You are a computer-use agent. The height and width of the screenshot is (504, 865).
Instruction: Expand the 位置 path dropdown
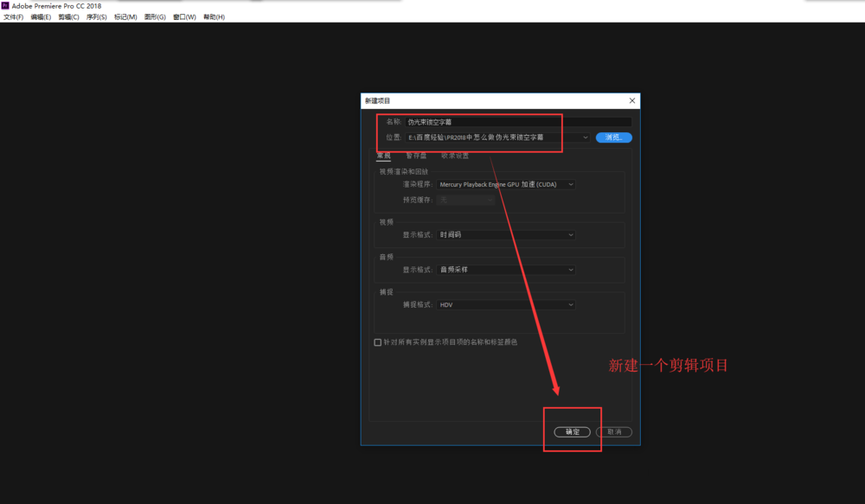[586, 137]
